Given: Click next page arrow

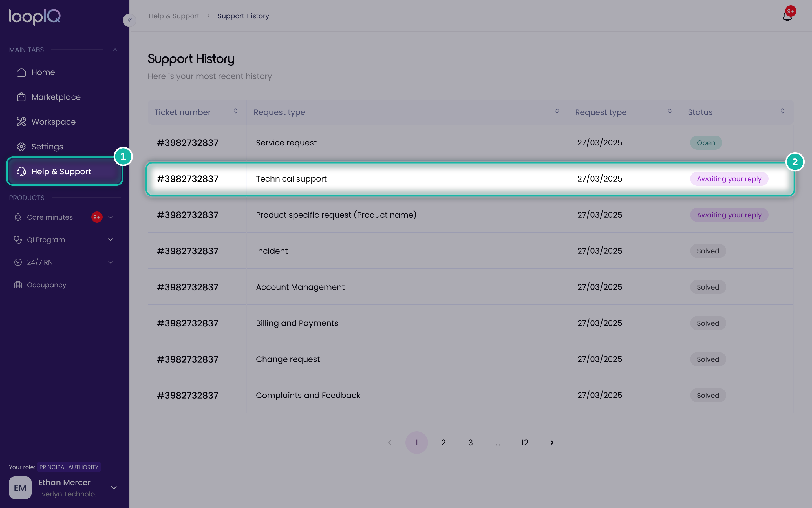Looking at the screenshot, I should click(x=552, y=443).
